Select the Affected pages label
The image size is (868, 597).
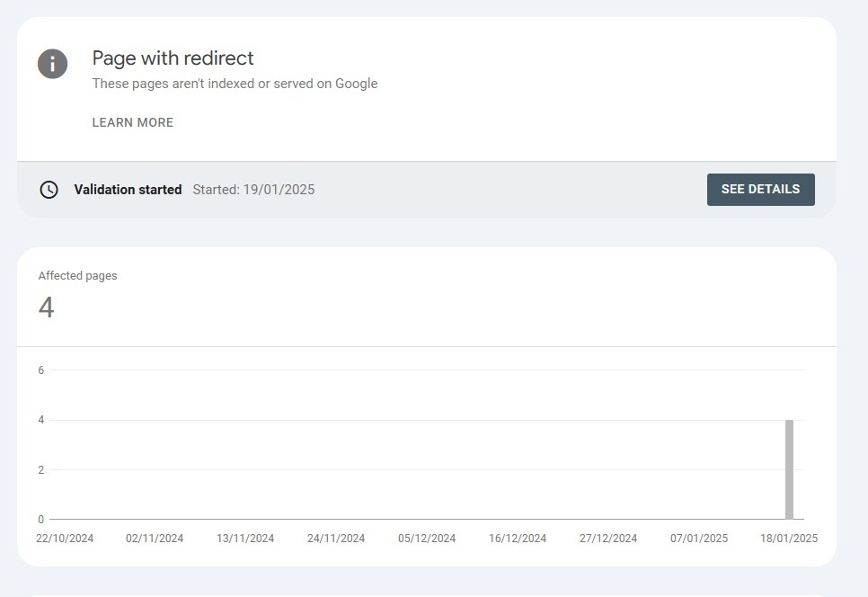click(x=77, y=276)
